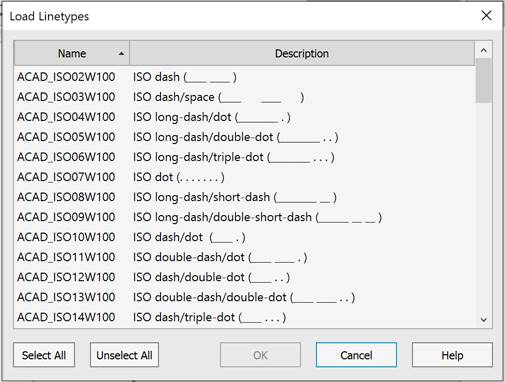Select ACAD_ISO03W100 dash/space linetype
This screenshot has width=505, height=382.
[x=245, y=97]
